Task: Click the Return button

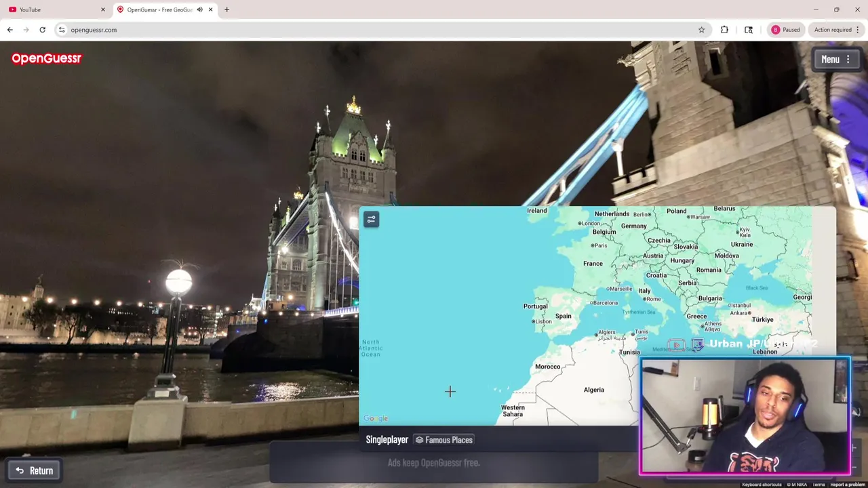Action: [34, 470]
